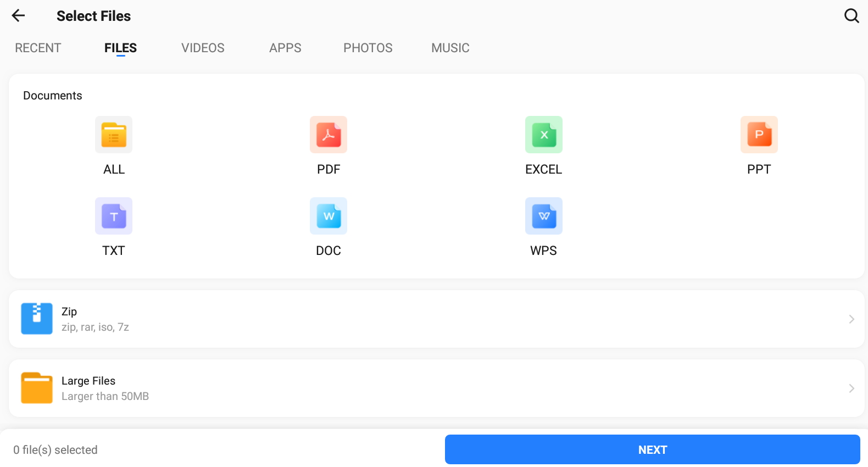The image size is (868, 467).
Task: Click the blue Zip archive icon
Action: pos(37,319)
